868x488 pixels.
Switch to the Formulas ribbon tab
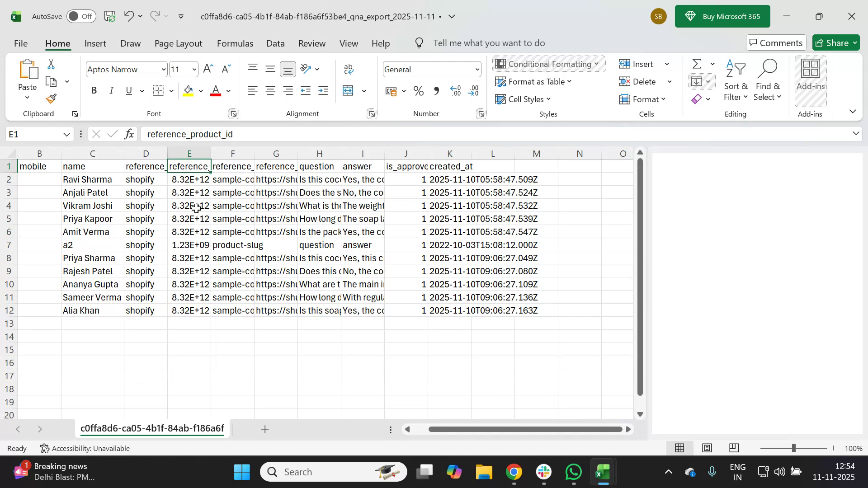click(x=235, y=43)
